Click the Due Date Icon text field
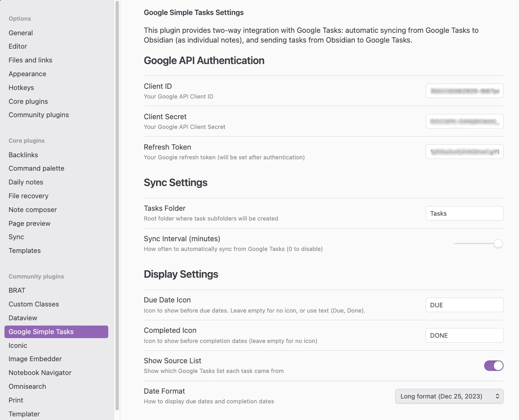The height and width of the screenshot is (420, 519). point(464,305)
